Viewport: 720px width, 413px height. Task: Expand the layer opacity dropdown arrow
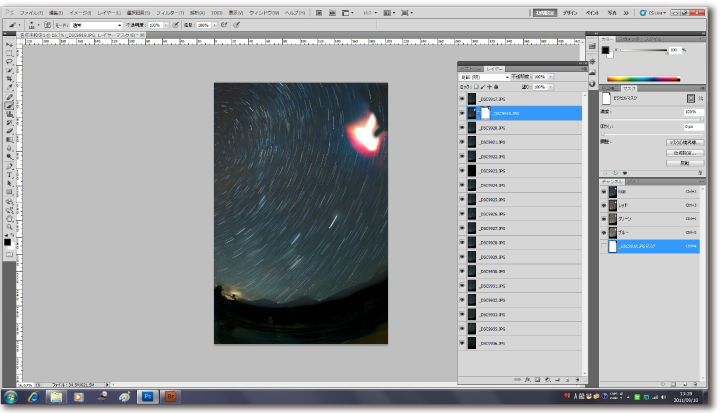(548, 76)
